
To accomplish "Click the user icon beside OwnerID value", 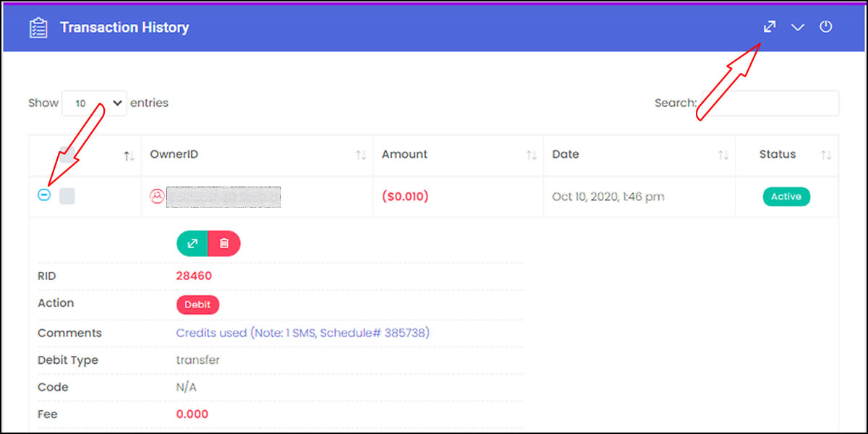I will point(157,196).
